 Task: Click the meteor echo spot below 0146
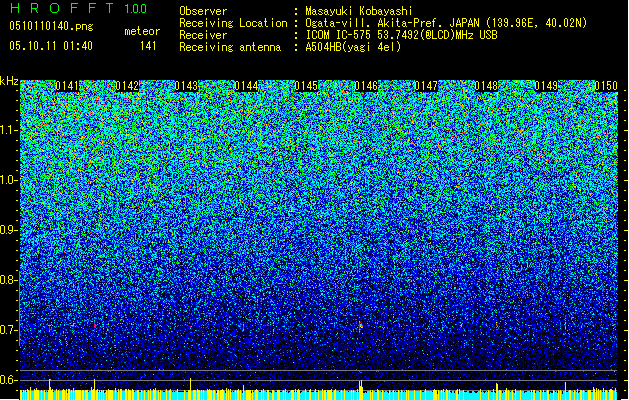tap(360, 325)
